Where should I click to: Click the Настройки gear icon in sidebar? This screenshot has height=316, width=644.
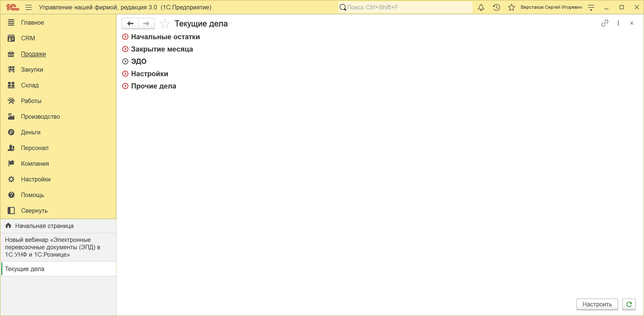11,179
